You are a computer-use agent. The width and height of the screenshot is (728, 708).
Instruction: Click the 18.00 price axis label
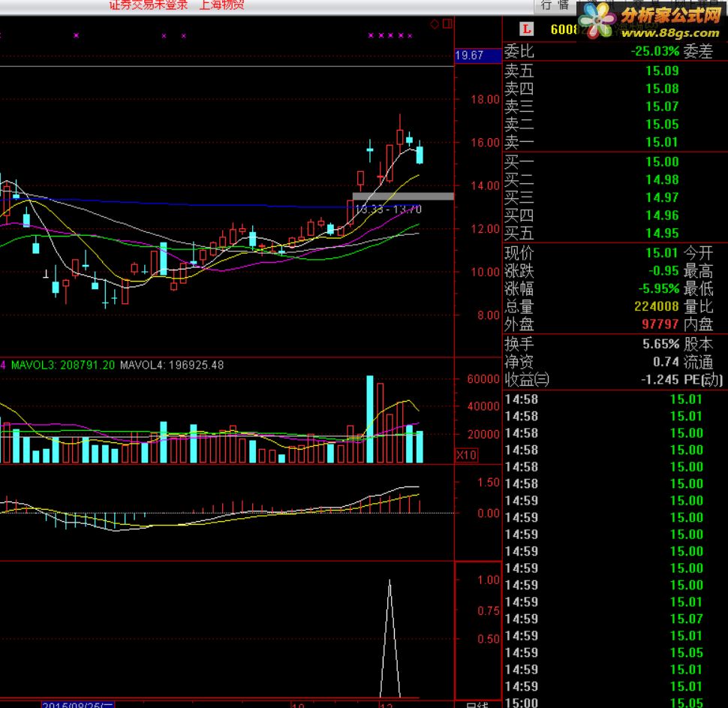click(x=485, y=99)
